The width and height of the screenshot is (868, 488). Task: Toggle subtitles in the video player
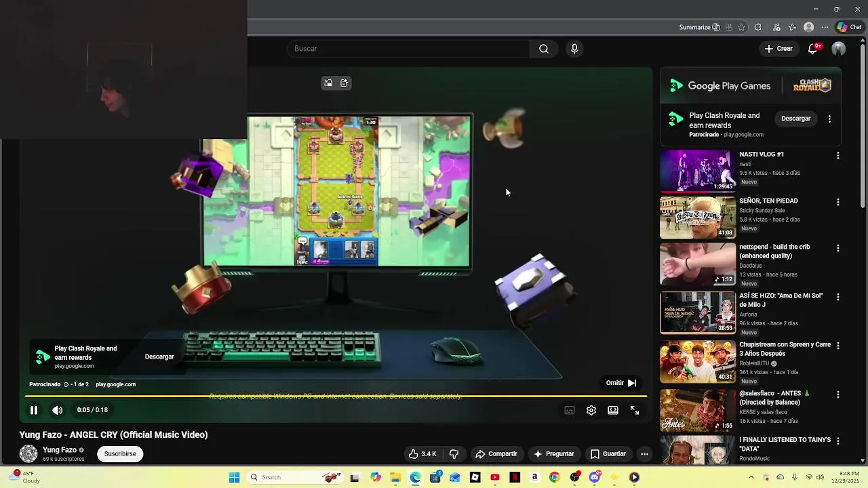(570, 410)
